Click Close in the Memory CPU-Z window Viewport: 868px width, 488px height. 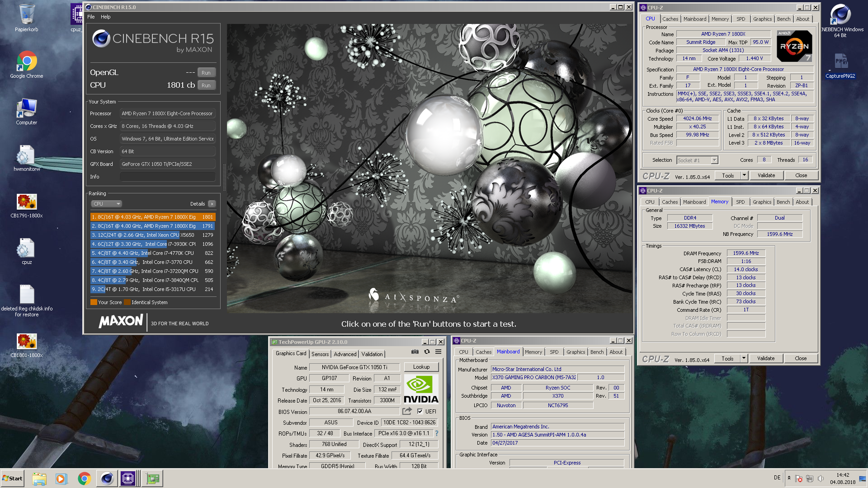pyautogui.click(x=801, y=358)
